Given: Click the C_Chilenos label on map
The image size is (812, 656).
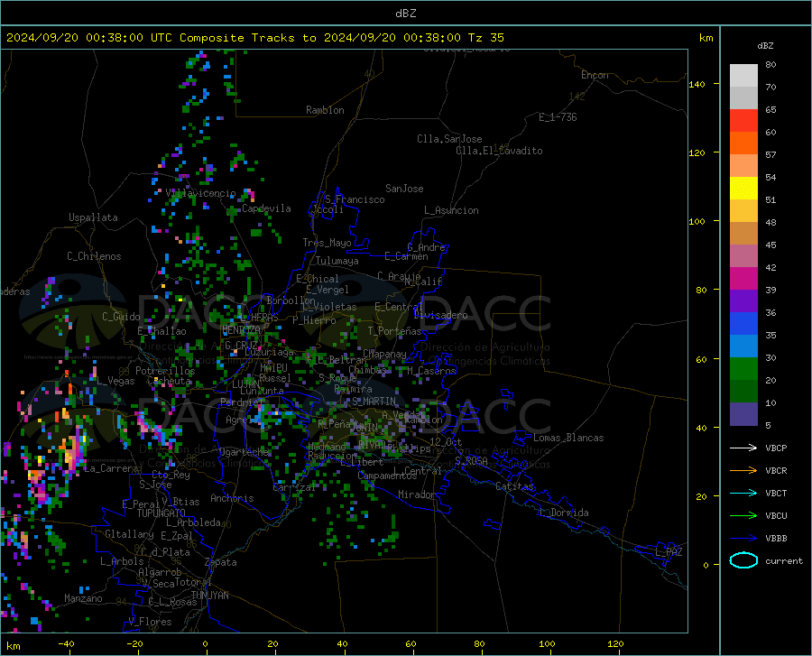Looking at the screenshot, I should 94,256.
